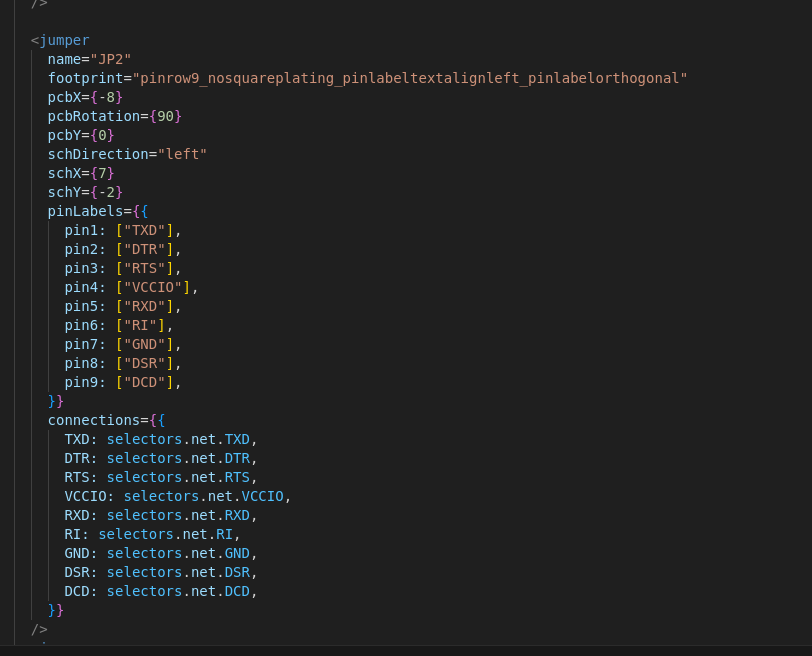812x656 pixels.
Task: Click the jumper's self-closing bracket at the bottom
Action: [x=39, y=629]
